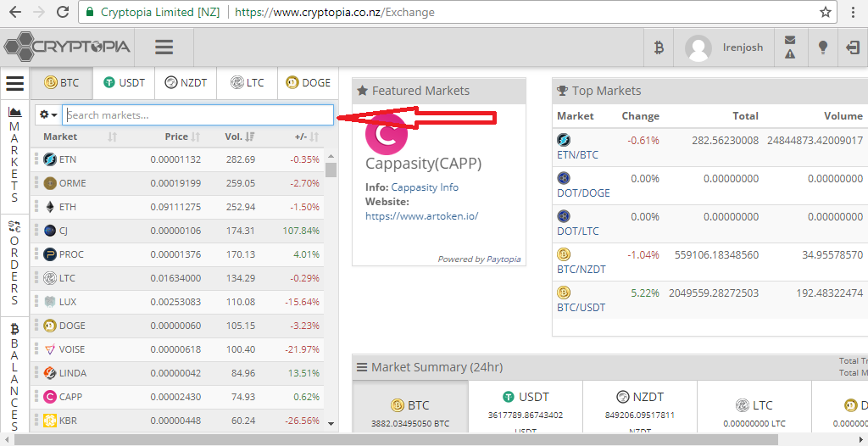Click the browser address bar URL
This screenshot has height=446, width=868.
tap(334, 12)
